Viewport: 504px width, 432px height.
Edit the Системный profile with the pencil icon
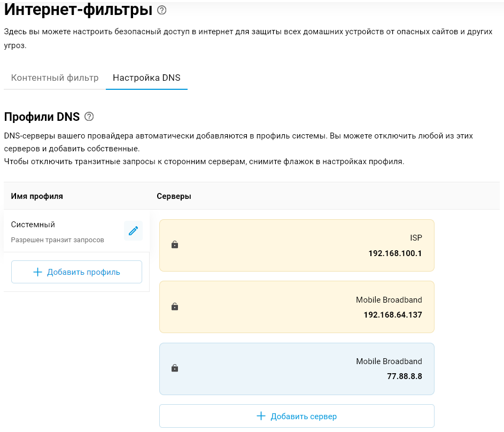click(133, 231)
